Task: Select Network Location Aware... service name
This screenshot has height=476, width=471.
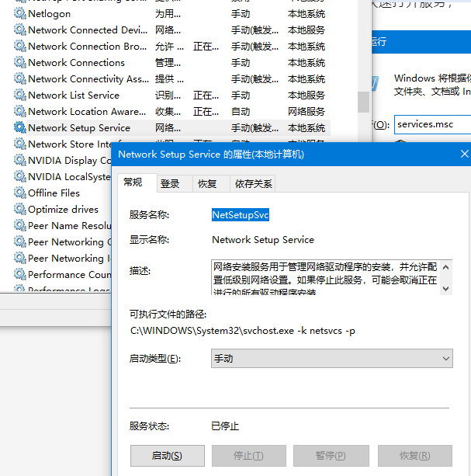Action: click(x=87, y=111)
